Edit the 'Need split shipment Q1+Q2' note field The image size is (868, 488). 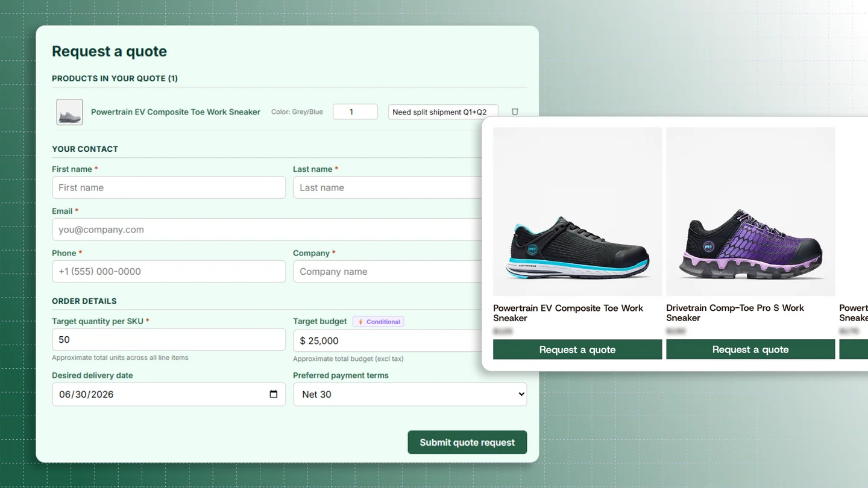click(443, 111)
